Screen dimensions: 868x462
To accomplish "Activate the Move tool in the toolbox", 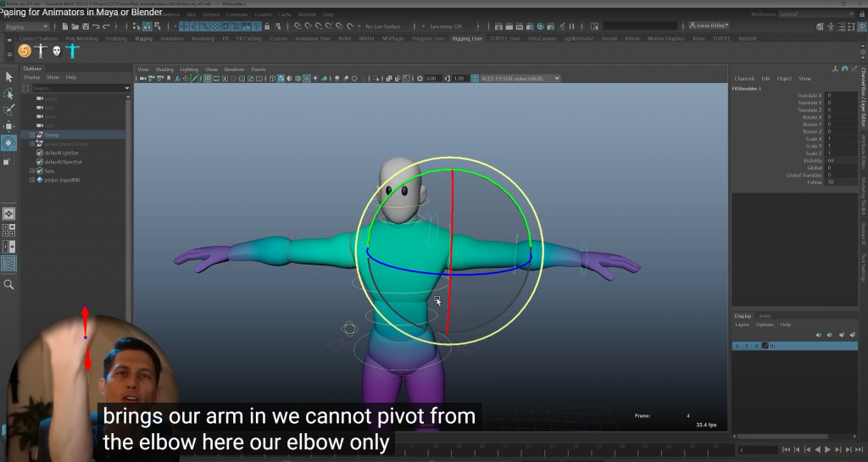I will pos(9,126).
